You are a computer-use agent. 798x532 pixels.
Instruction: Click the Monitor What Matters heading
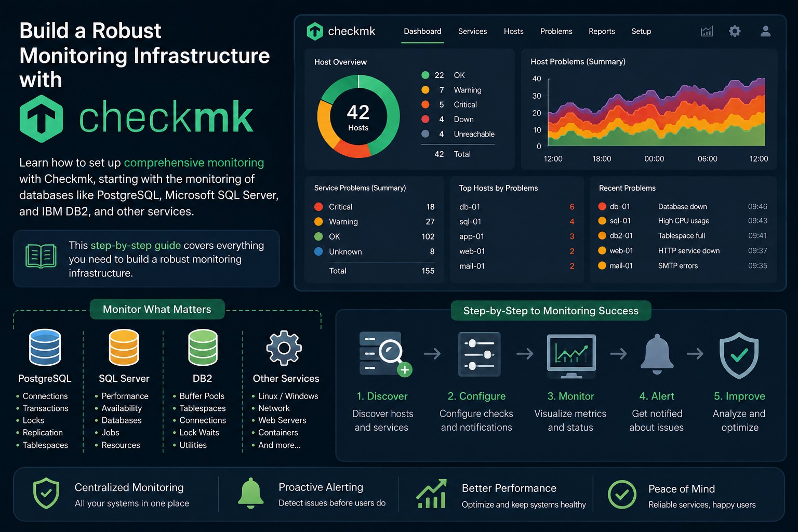(x=157, y=310)
